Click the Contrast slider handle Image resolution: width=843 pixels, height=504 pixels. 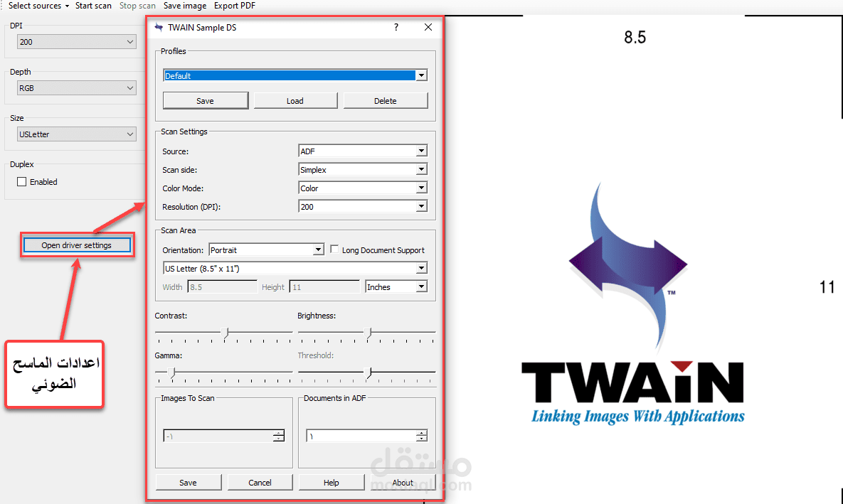coord(226,333)
